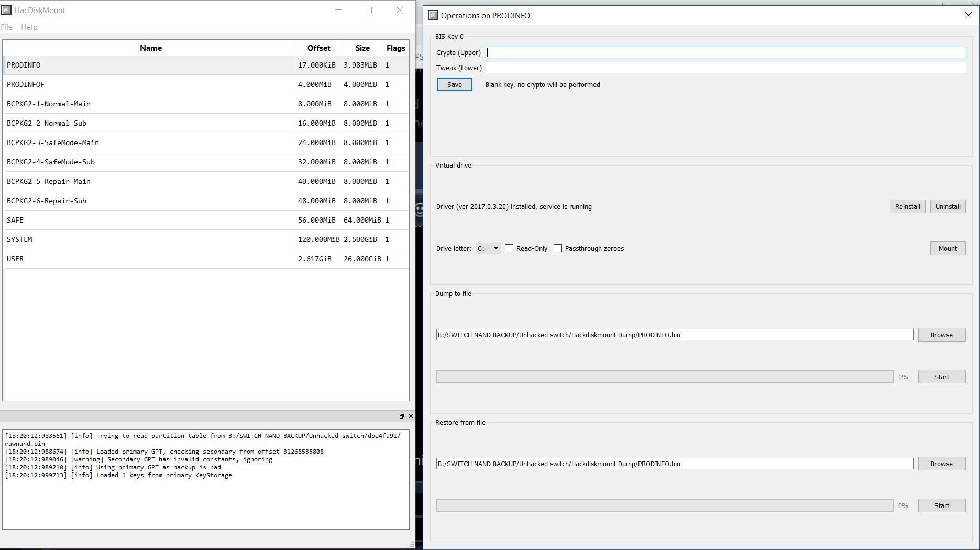980x550 pixels.
Task: Click the Dump to file progress bar
Action: coord(665,377)
